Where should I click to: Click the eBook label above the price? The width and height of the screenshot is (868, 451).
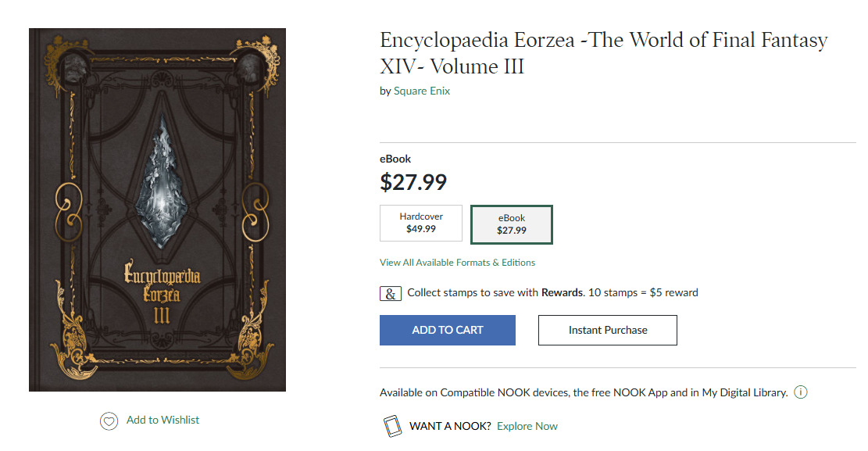395,159
